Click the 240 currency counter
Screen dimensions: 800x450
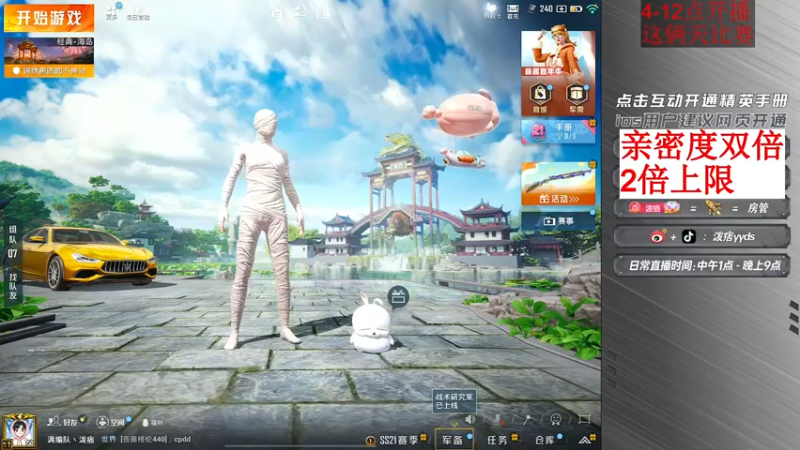tap(546, 9)
